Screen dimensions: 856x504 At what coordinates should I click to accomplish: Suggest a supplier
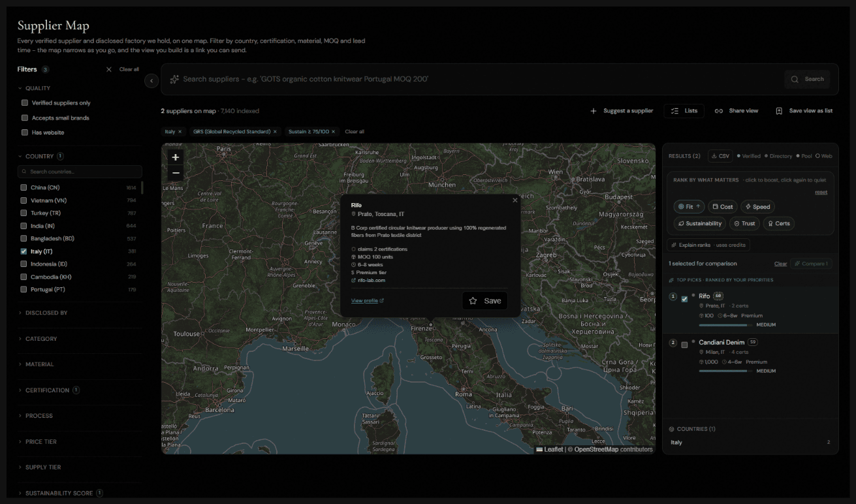click(622, 111)
